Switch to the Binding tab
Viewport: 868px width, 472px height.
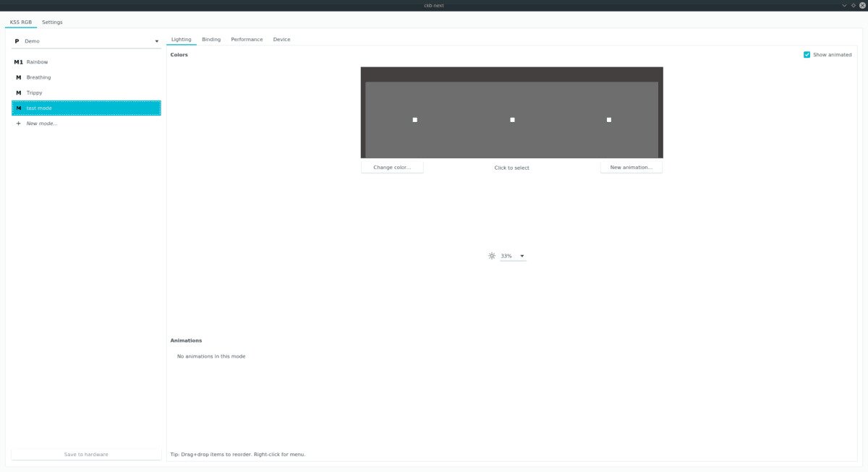pos(211,40)
